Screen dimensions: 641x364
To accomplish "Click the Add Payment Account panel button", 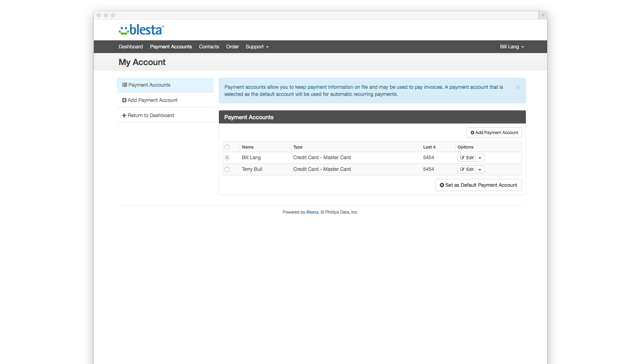I will [494, 133].
